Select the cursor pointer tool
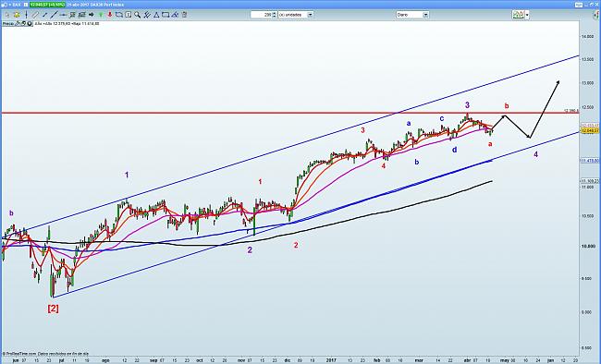The width and height of the screenshot is (601, 364). click(x=7, y=15)
